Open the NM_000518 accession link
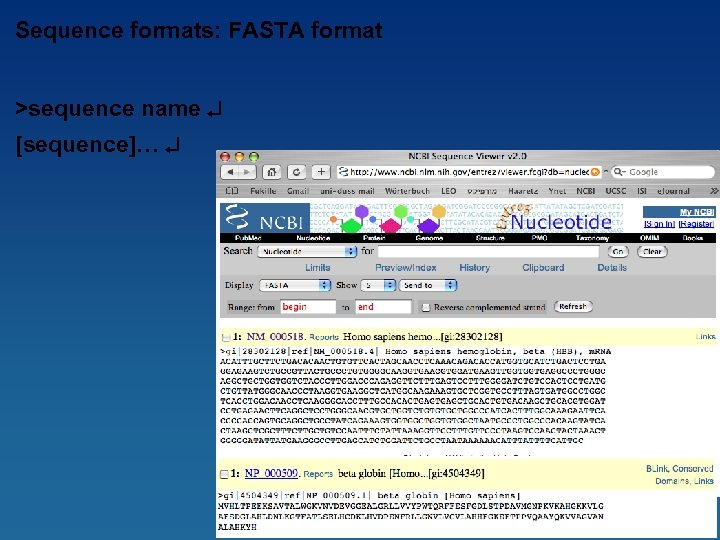The height and width of the screenshot is (540, 720). pyautogui.click(x=275, y=337)
